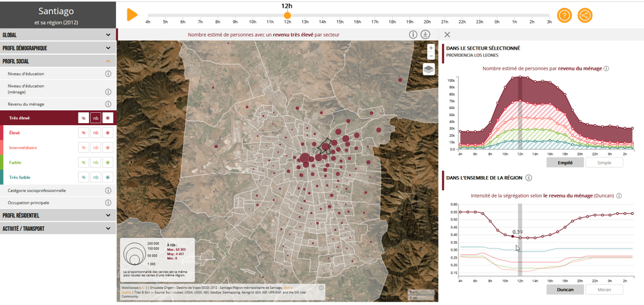Zoom in on the map
The height and width of the screenshot is (305, 644).
pos(431,48)
